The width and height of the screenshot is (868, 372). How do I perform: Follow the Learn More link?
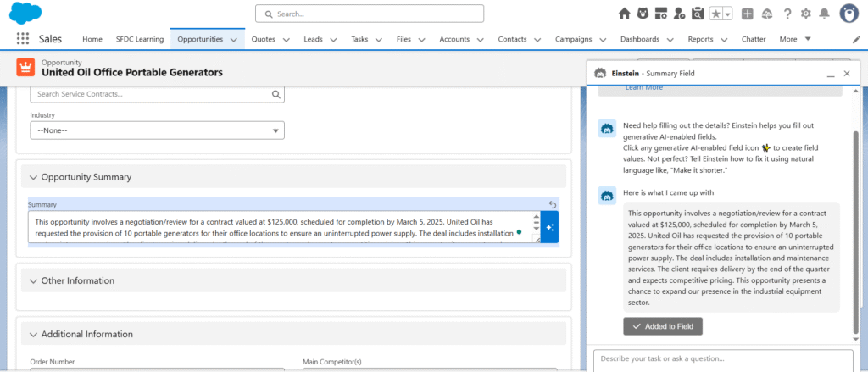[643, 87]
